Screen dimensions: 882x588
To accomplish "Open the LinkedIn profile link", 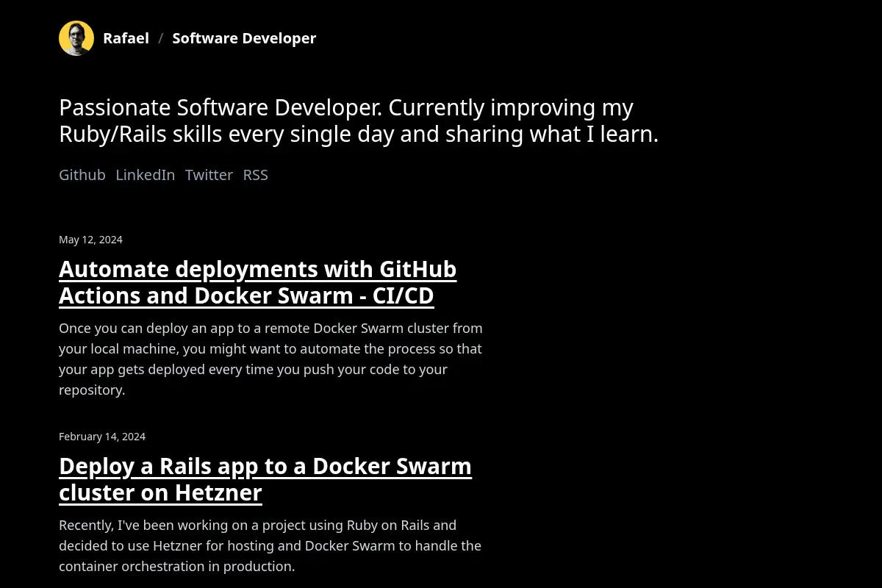I will 146,175.
